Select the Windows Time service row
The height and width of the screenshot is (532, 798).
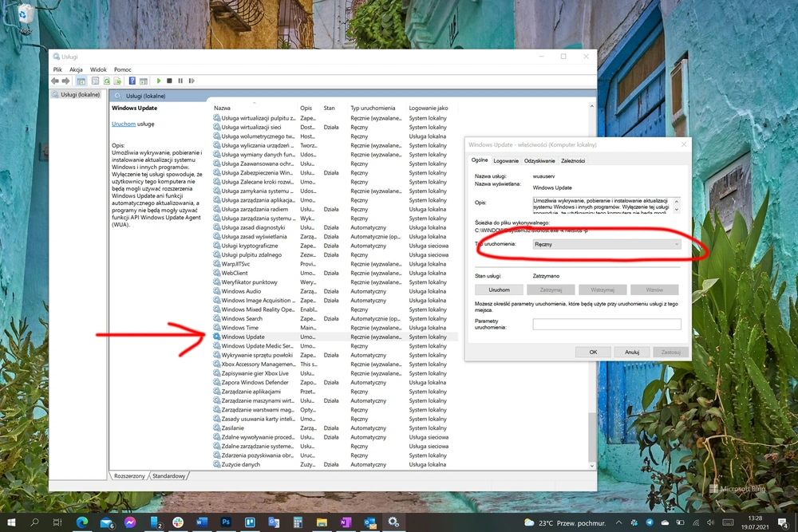335,328
